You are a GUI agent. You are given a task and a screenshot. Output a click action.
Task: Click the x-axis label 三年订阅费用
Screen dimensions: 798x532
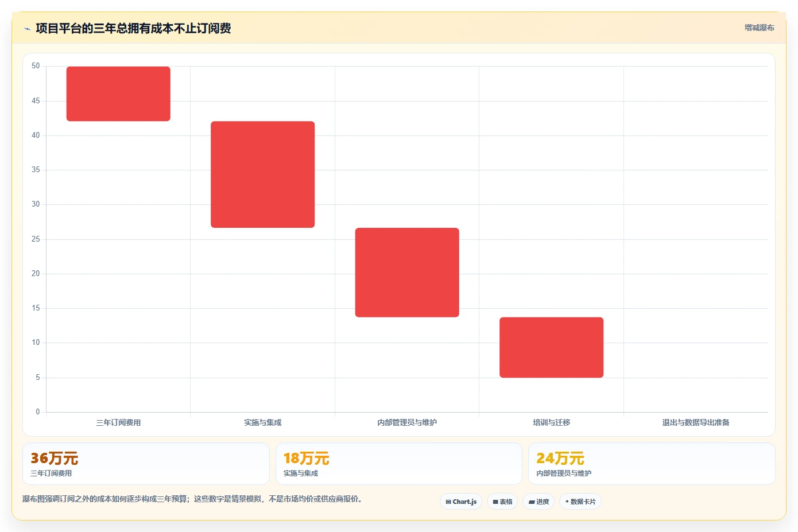click(x=118, y=422)
